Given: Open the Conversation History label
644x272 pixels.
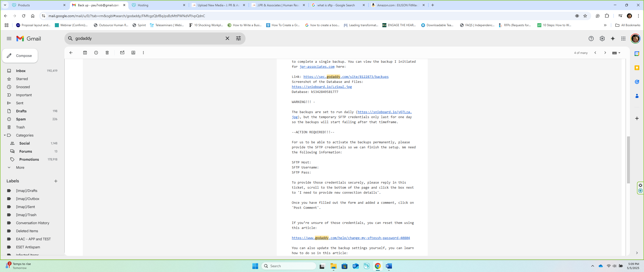Looking at the screenshot, I should click(x=32, y=223).
